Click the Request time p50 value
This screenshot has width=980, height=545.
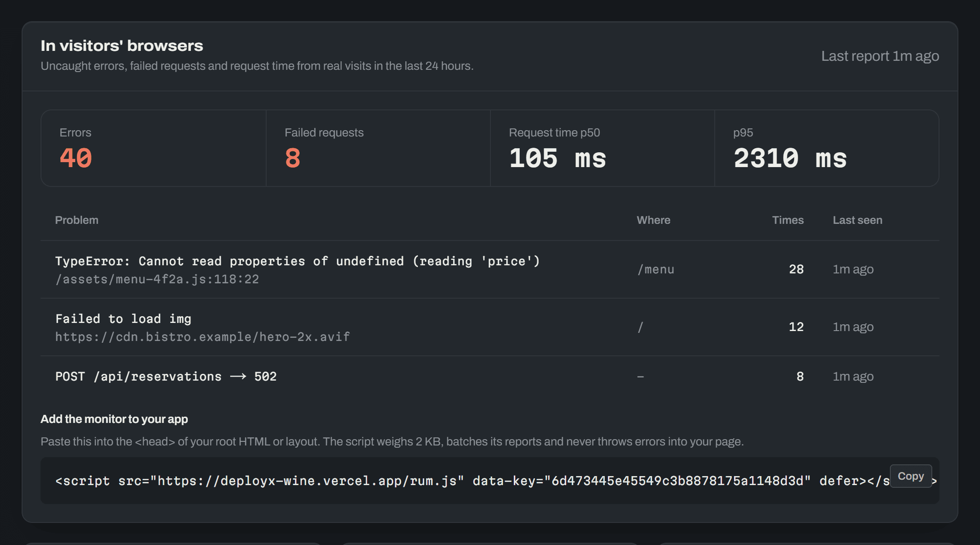[x=558, y=158]
